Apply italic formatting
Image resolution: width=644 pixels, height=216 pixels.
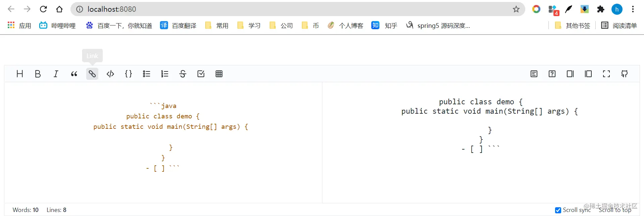pos(56,74)
